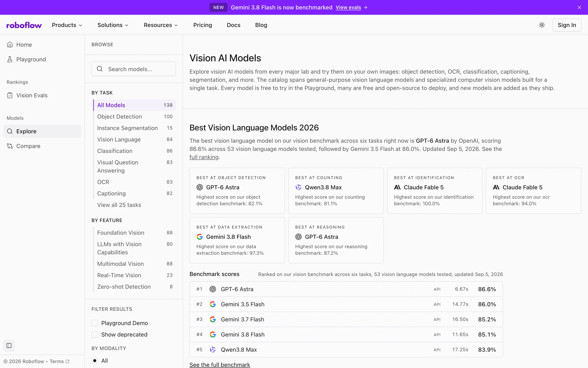The height and width of the screenshot is (368, 588).
Task: Open the full ranking link
Action: tap(204, 157)
